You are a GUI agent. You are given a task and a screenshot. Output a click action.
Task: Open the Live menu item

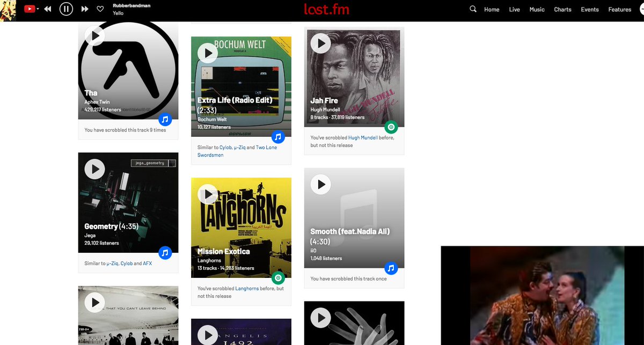pyautogui.click(x=515, y=10)
